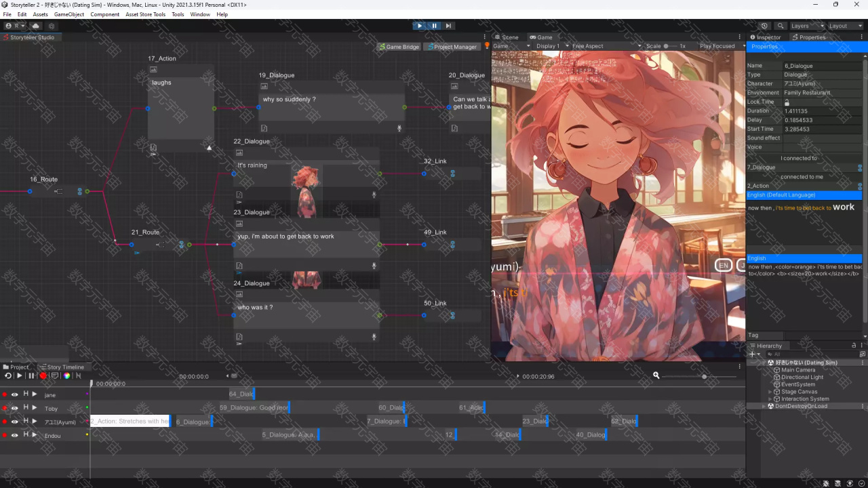Image resolution: width=868 pixels, height=488 pixels.
Task: Click the skip-to-end icon in Story Timeline
Action: pyautogui.click(x=78, y=375)
